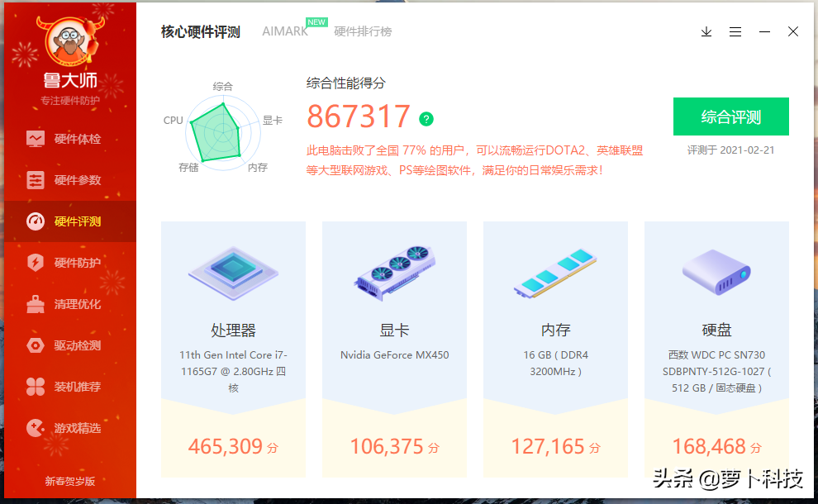This screenshot has width=818, height=504.
Task: Click the Lu Master monkey logo avatar
Action: (70, 41)
